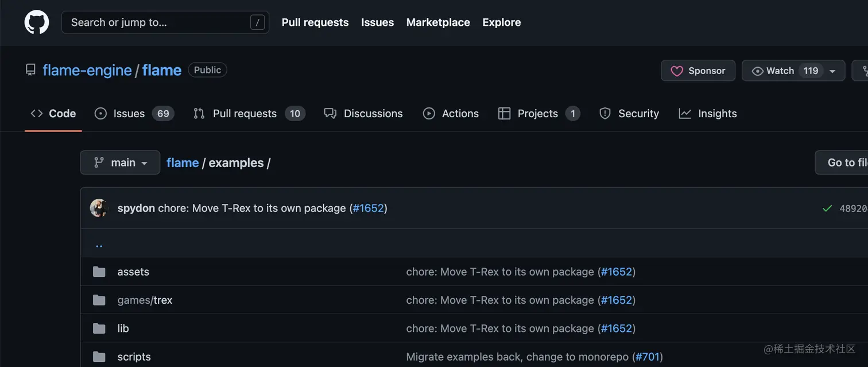Click the 1 projects counter badge
The width and height of the screenshot is (868, 367).
pos(572,113)
